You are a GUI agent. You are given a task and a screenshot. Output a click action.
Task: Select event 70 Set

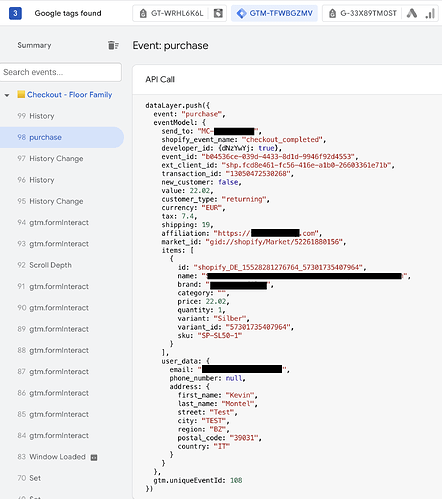point(62,478)
